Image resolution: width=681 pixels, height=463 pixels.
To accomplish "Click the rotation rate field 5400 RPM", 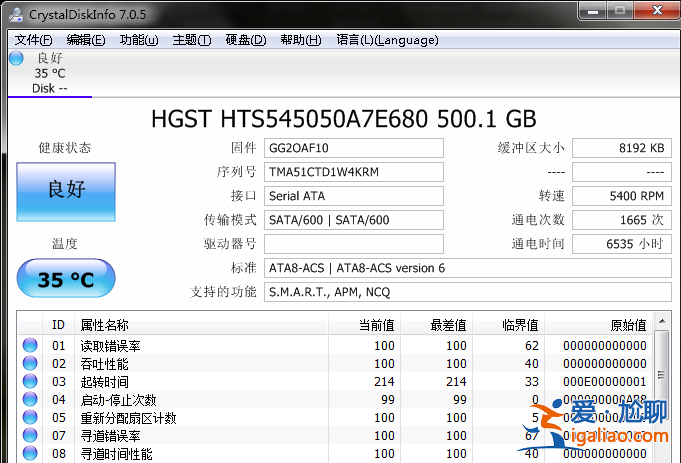I will [622, 196].
